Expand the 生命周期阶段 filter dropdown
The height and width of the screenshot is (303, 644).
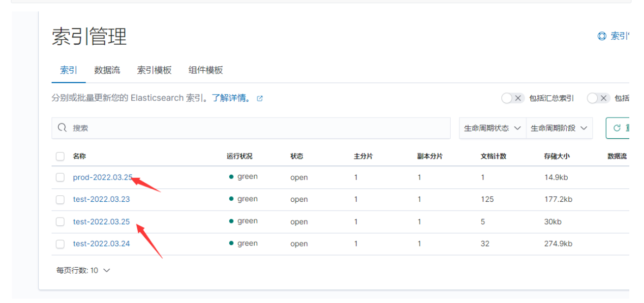[559, 128]
